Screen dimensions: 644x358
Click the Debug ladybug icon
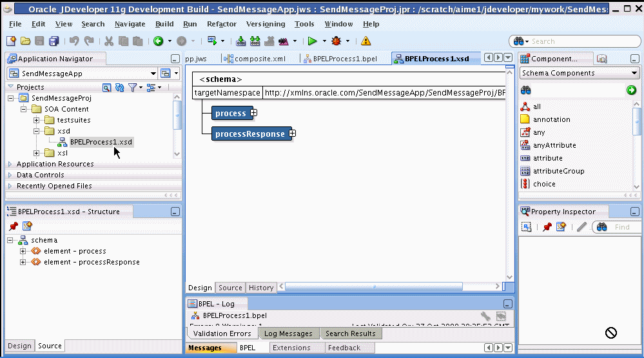click(x=337, y=41)
